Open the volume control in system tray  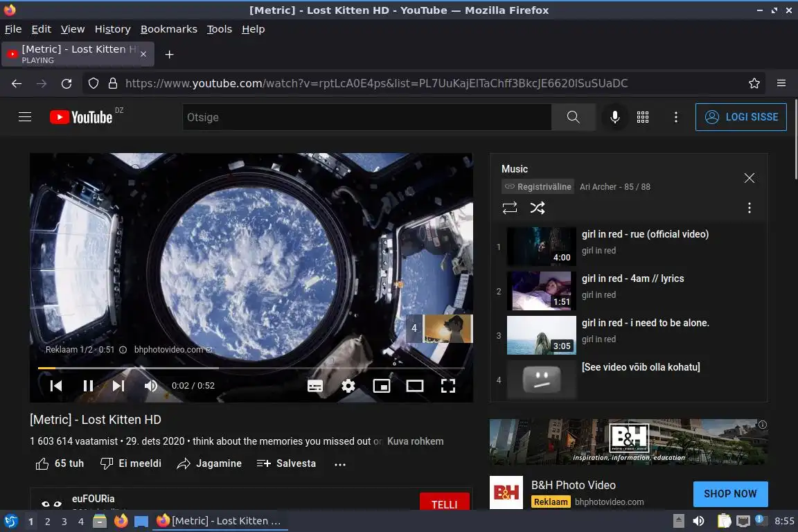pyautogui.click(x=698, y=521)
